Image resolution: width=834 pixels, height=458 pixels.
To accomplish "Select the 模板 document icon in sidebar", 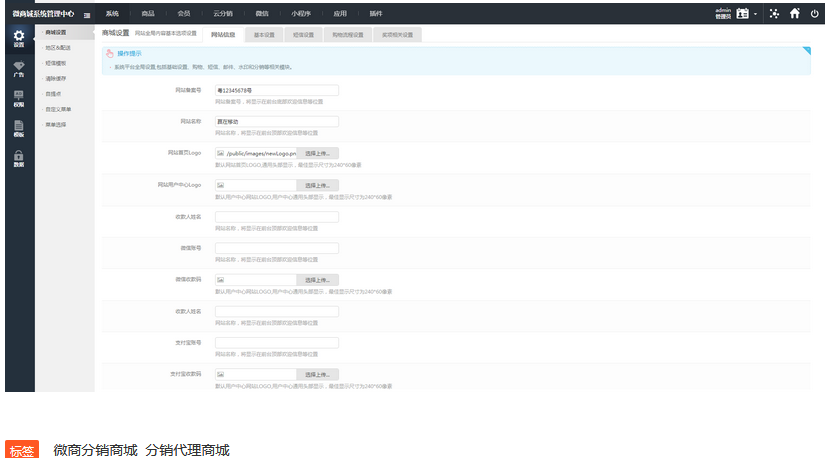I will (19, 127).
